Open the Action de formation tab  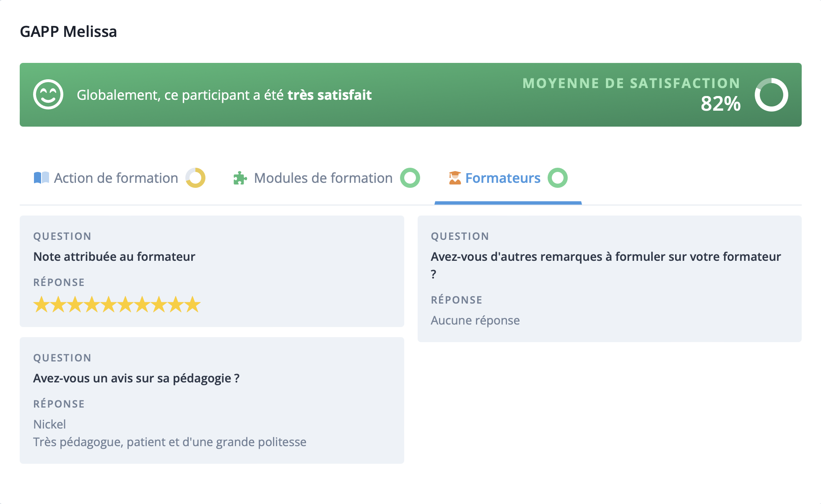coord(116,178)
